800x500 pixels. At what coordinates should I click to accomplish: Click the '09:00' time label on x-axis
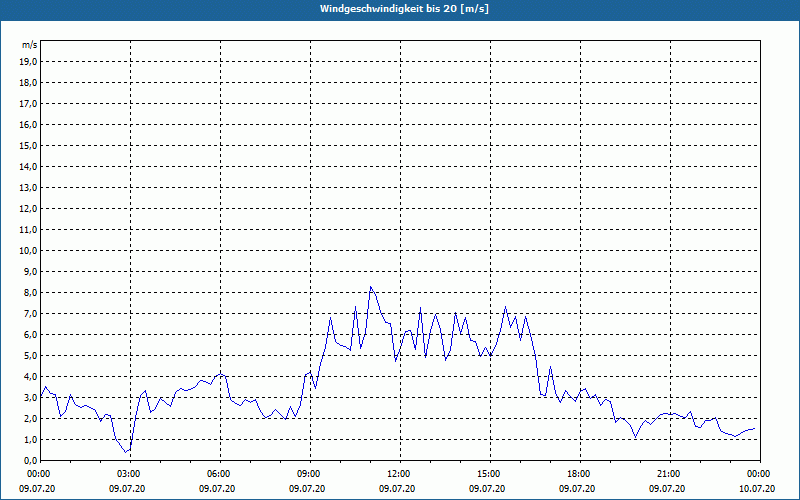coord(307,474)
